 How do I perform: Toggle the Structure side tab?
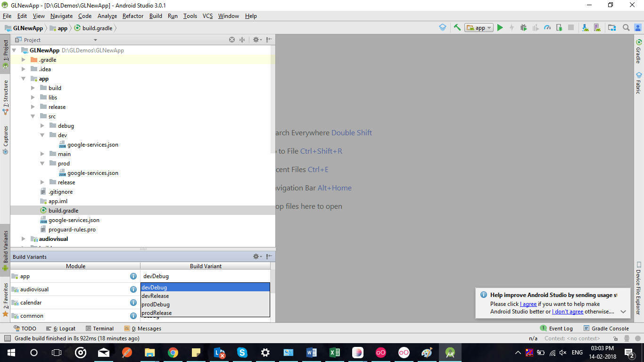click(5, 98)
